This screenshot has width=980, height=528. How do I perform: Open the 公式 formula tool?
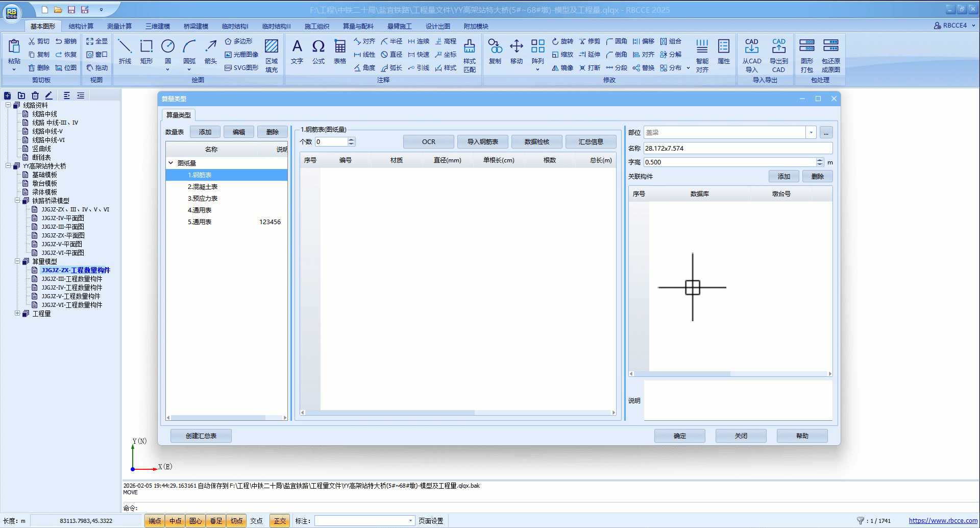[x=318, y=52]
